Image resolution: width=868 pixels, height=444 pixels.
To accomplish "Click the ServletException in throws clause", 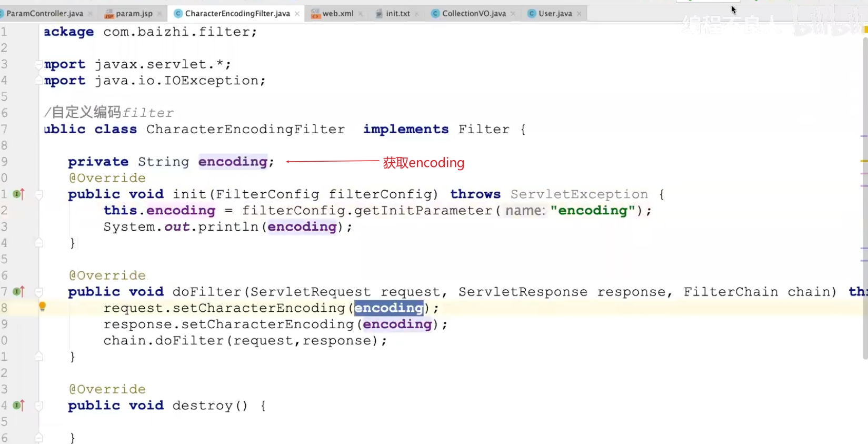I will pyautogui.click(x=579, y=194).
